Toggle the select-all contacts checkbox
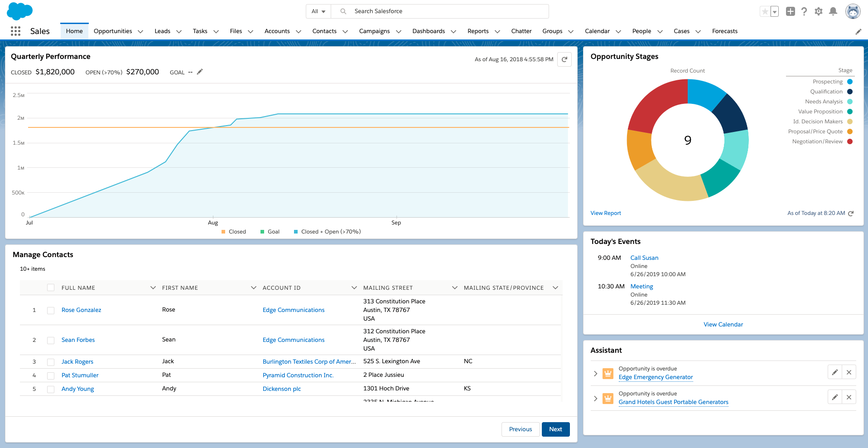This screenshot has height=448, width=868. coord(51,287)
